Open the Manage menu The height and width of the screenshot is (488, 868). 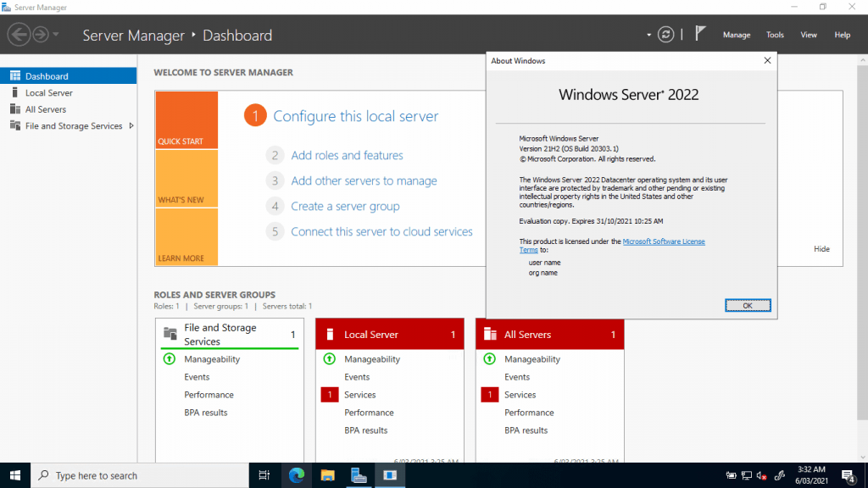tap(736, 35)
